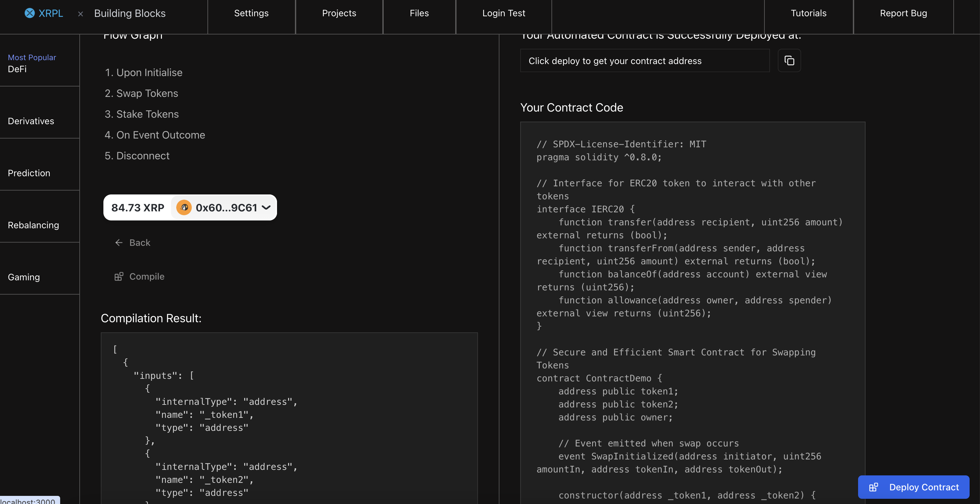This screenshot has height=504, width=980.
Task: Select the Login Test tab
Action: pyautogui.click(x=503, y=13)
